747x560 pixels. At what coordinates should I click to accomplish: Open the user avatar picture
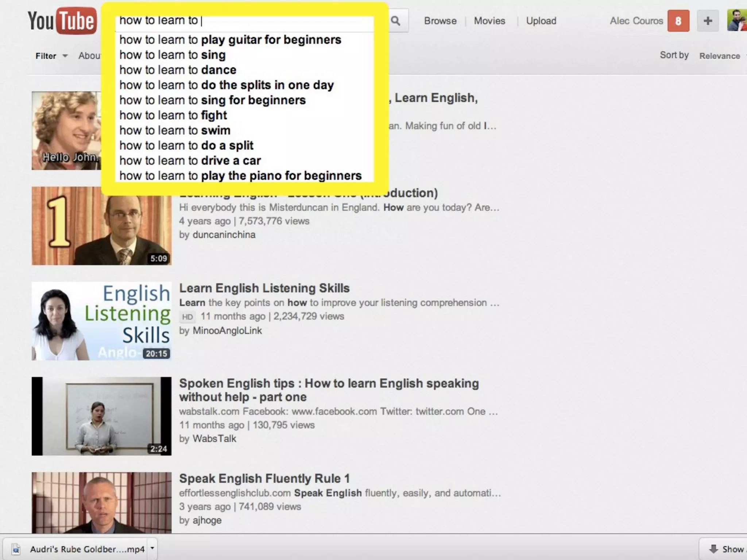pyautogui.click(x=737, y=20)
